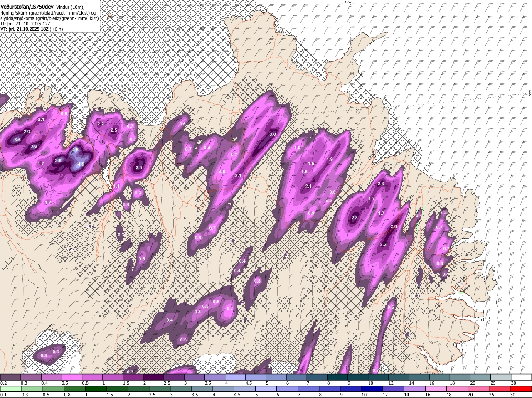
Task: Pick lower legend dark green swatch between 1 and 1.5
Action: coord(96,389)
